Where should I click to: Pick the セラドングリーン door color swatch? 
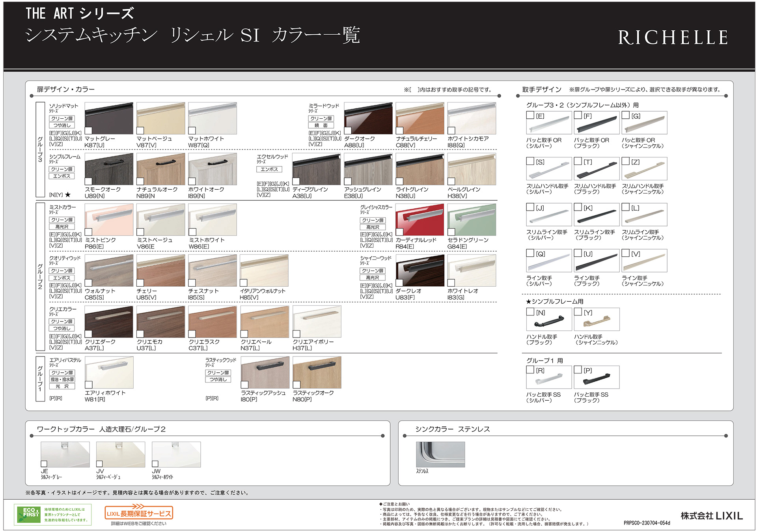[472, 220]
